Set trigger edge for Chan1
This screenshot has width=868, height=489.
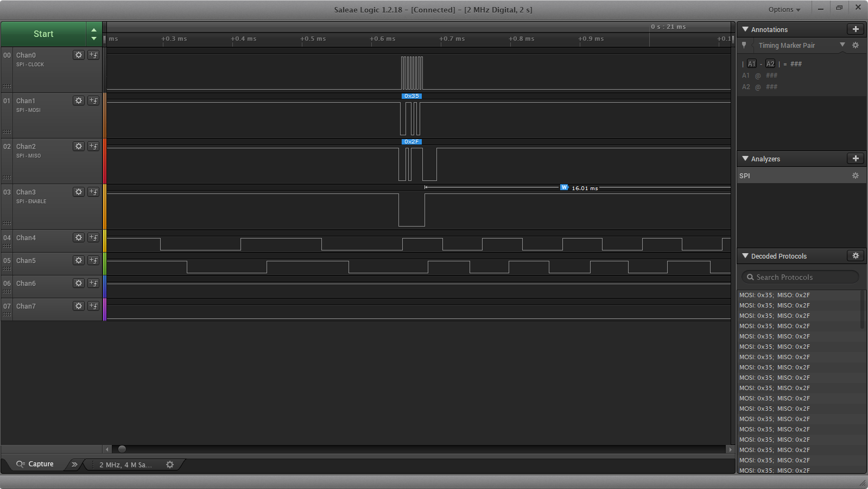[x=93, y=101]
